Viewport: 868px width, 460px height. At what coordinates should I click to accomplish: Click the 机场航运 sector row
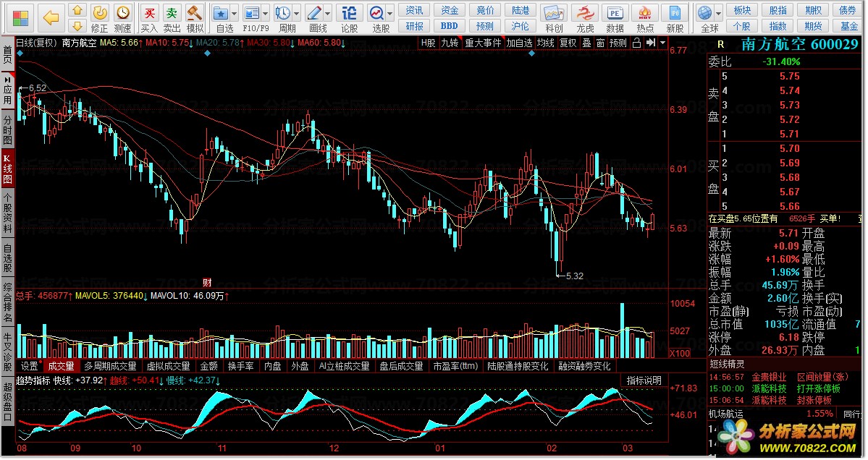tap(785, 414)
